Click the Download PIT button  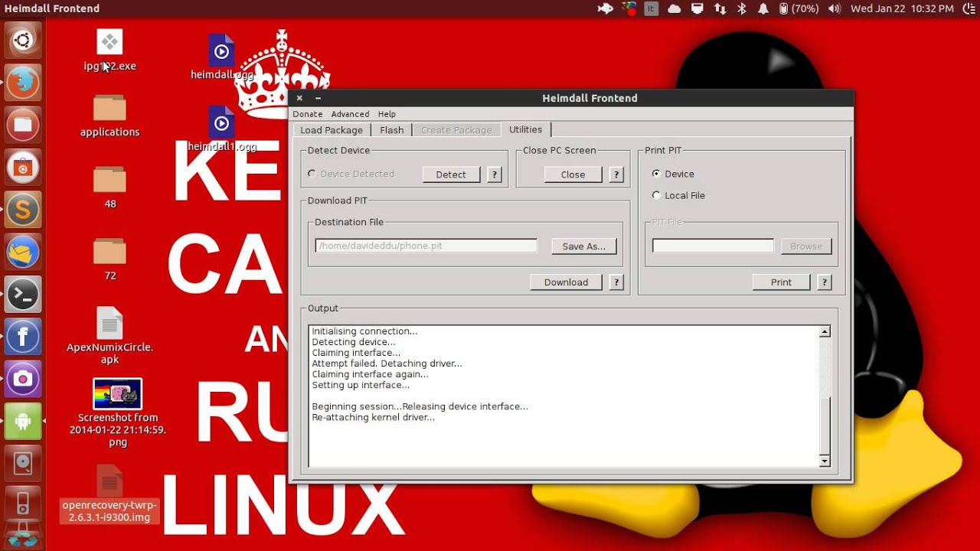pyautogui.click(x=567, y=282)
